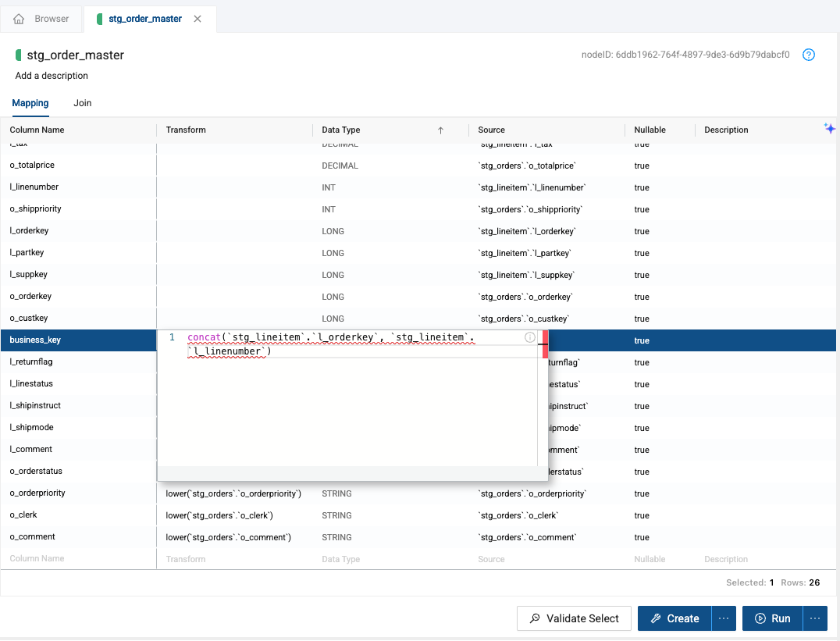
Task: Click new row Source placeholder
Action: click(x=491, y=559)
